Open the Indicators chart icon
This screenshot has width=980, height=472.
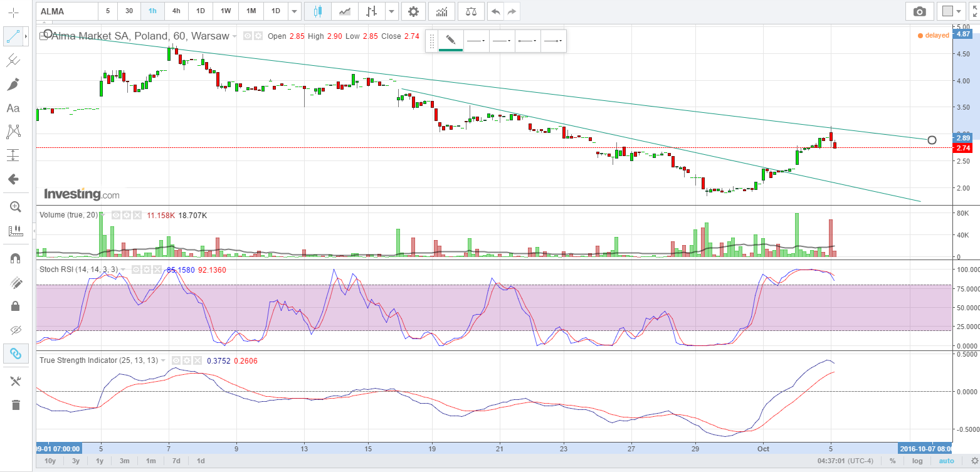442,11
